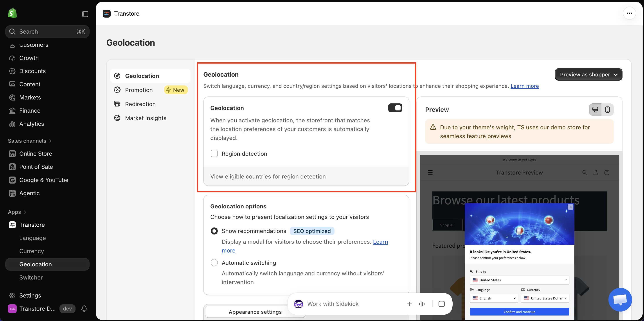Open Settings in sidebar
This screenshot has width=644, height=321.
47,296
